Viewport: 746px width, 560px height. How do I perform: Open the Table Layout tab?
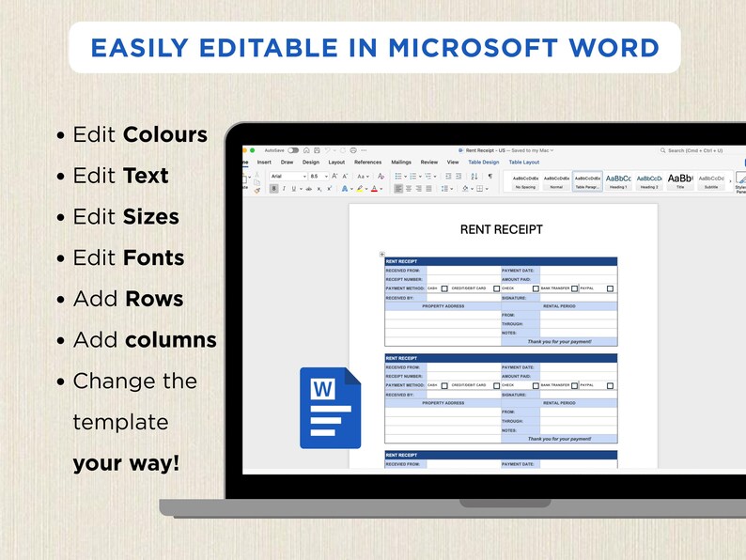[524, 163]
